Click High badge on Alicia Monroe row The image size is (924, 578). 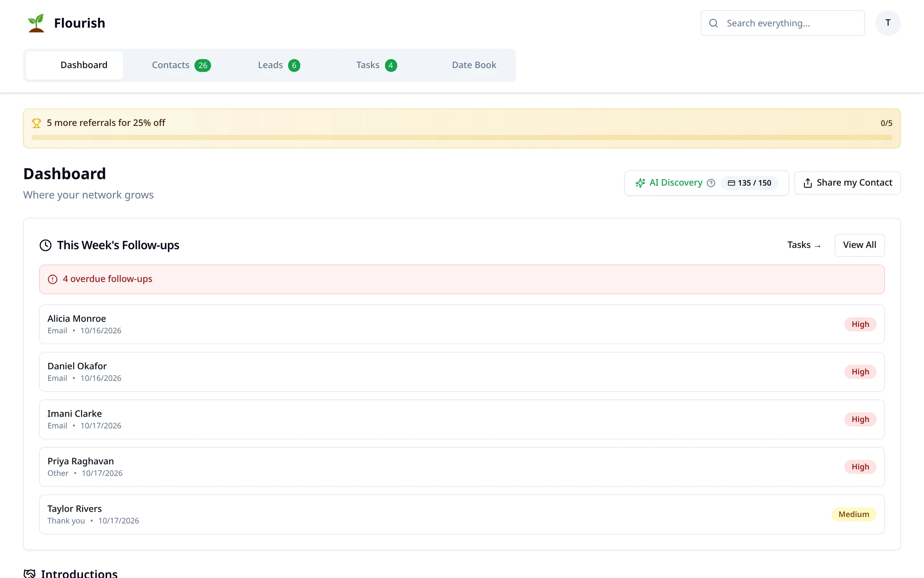[x=860, y=324]
